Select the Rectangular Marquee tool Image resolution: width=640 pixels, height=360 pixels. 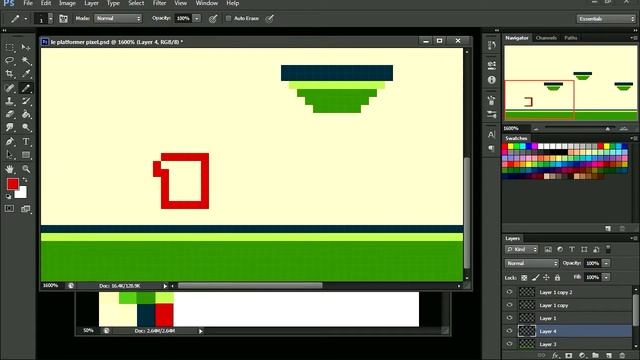click(x=10, y=48)
